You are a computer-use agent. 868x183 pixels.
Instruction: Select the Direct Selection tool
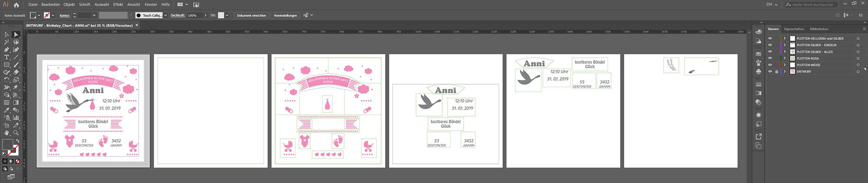[16, 34]
